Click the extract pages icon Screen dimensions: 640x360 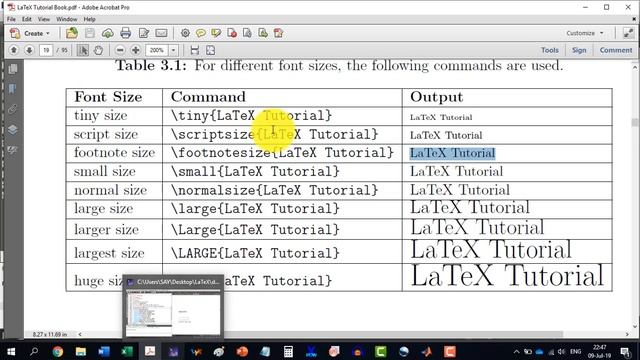(247, 33)
